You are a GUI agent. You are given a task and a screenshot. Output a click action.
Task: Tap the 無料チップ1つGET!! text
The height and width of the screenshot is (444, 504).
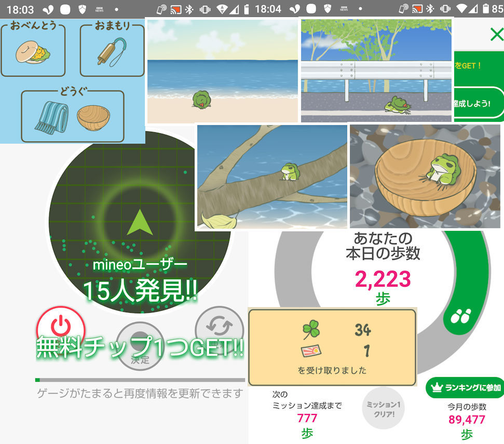click(x=140, y=348)
